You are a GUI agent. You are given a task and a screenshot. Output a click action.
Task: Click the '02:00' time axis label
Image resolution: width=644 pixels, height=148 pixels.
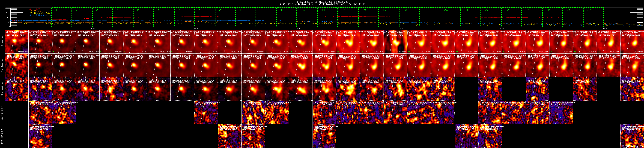pyautogui.click(x=94, y=28)
